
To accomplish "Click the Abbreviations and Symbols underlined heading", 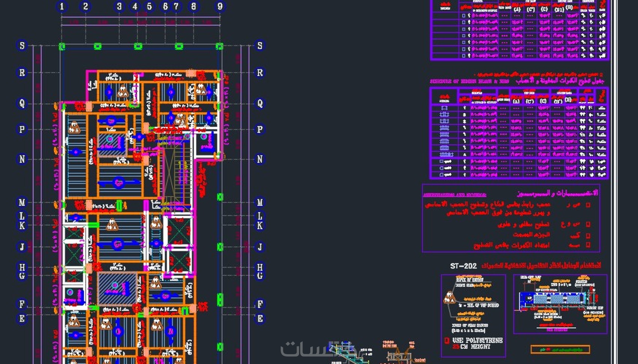I will tap(454, 195).
